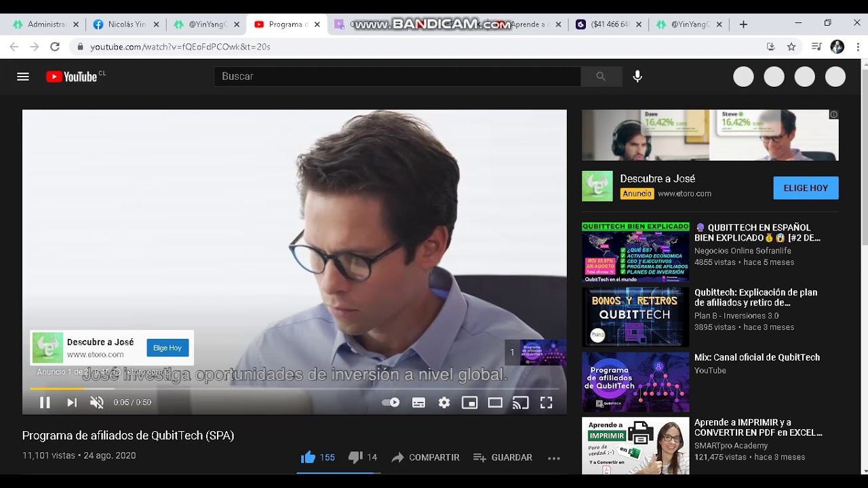Open the three-dot more actions menu
This screenshot has height=488, width=868.
(x=554, y=458)
